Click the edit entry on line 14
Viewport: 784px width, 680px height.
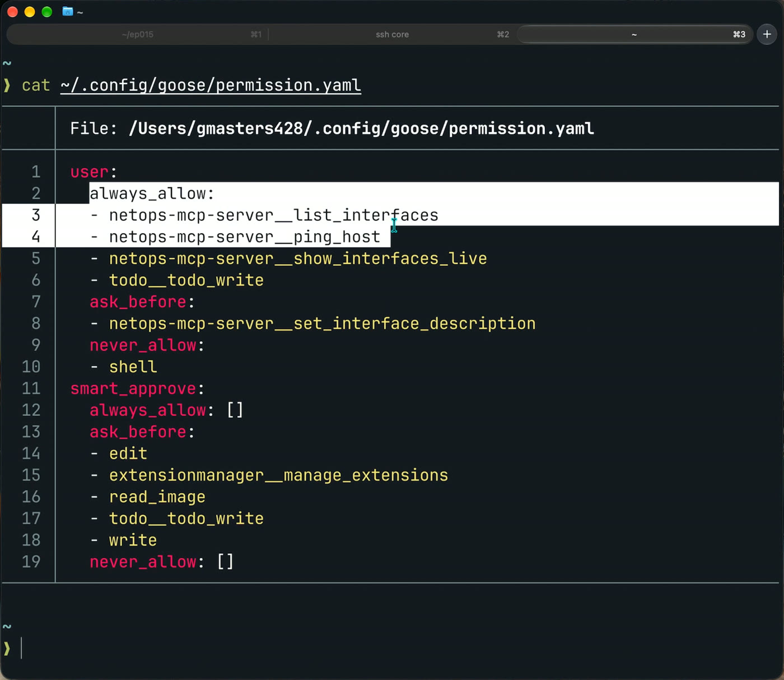coord(128,454)
